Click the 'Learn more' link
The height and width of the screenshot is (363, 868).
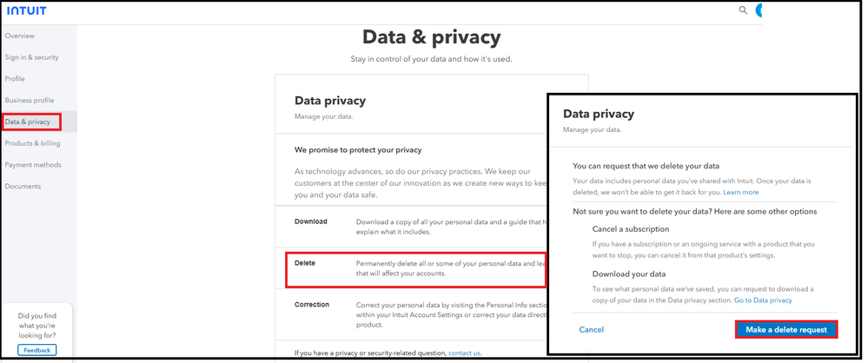tap(740, 192)
